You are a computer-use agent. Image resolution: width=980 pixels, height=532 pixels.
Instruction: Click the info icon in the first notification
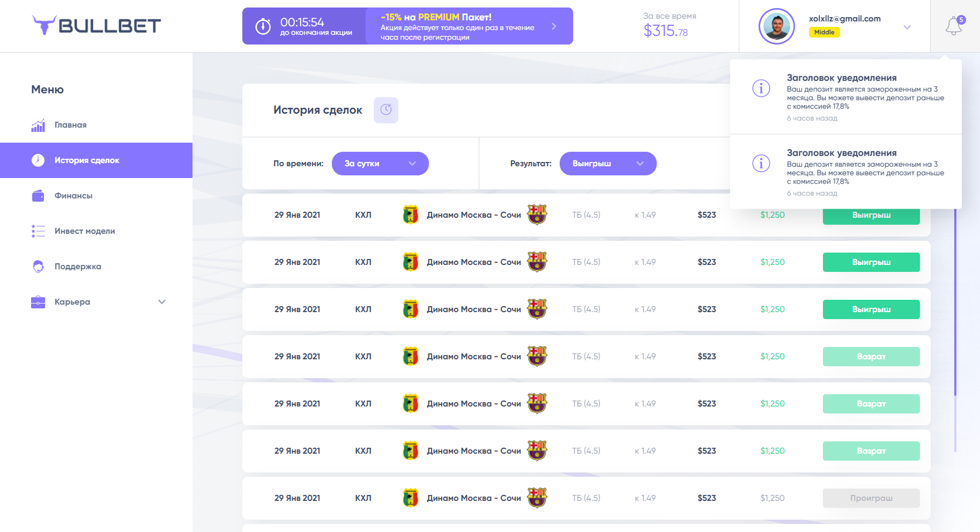tap(761, 88)
